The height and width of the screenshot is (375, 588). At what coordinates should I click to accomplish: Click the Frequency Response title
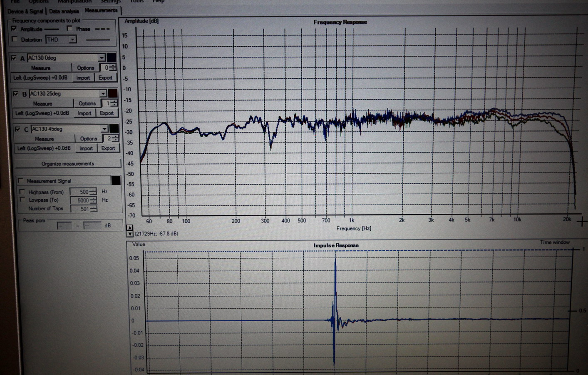340,22
